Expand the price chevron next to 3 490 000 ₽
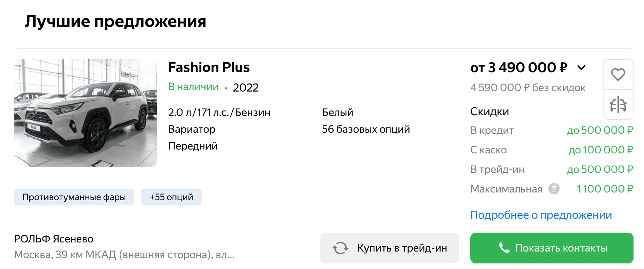 coord(581,67)
